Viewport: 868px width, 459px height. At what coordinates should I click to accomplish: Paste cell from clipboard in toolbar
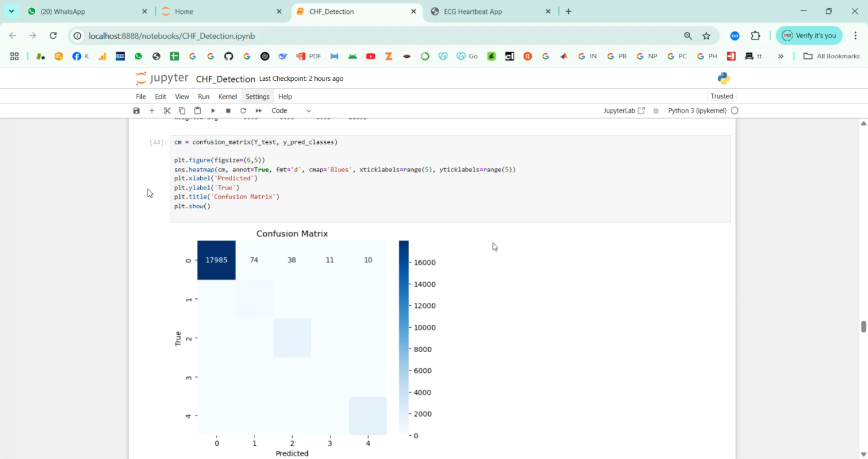coord(197,110)
